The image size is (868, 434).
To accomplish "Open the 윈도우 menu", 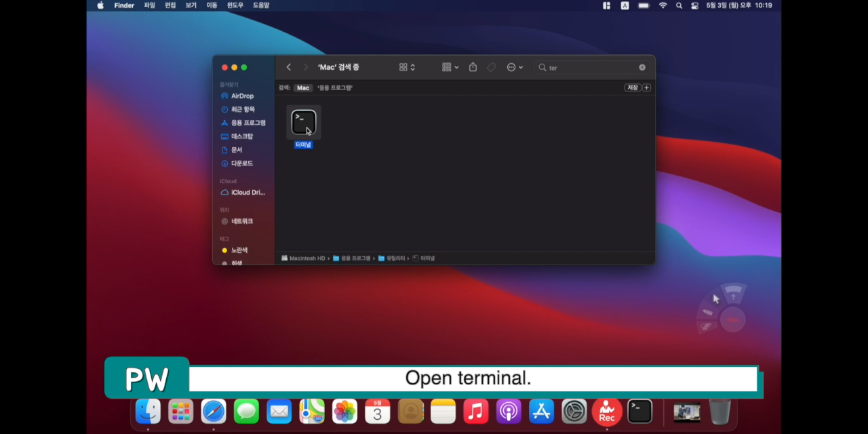I will pyautogui.click(x=235, y=5).
